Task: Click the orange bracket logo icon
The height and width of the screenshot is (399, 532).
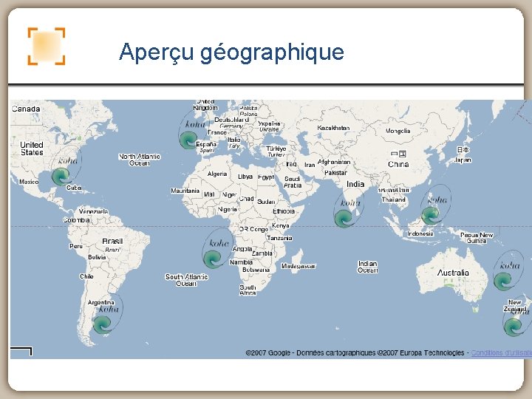Action: point(47,46)
